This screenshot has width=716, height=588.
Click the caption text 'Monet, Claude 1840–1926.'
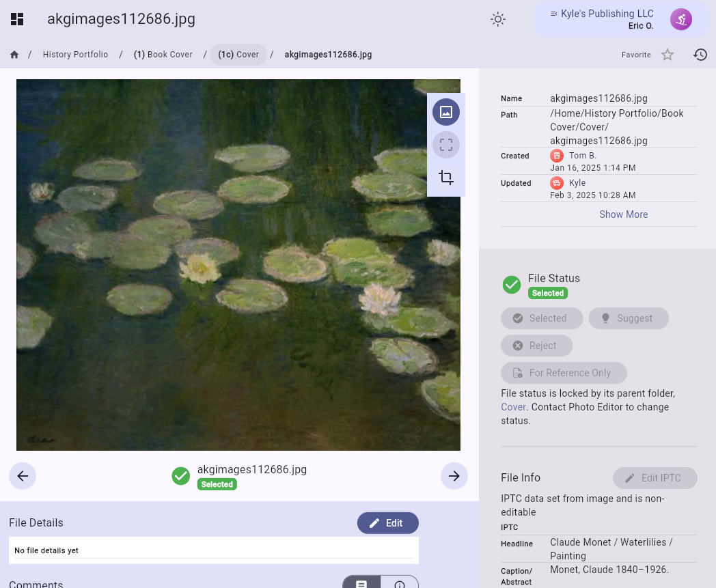click(x=609, y=570)
